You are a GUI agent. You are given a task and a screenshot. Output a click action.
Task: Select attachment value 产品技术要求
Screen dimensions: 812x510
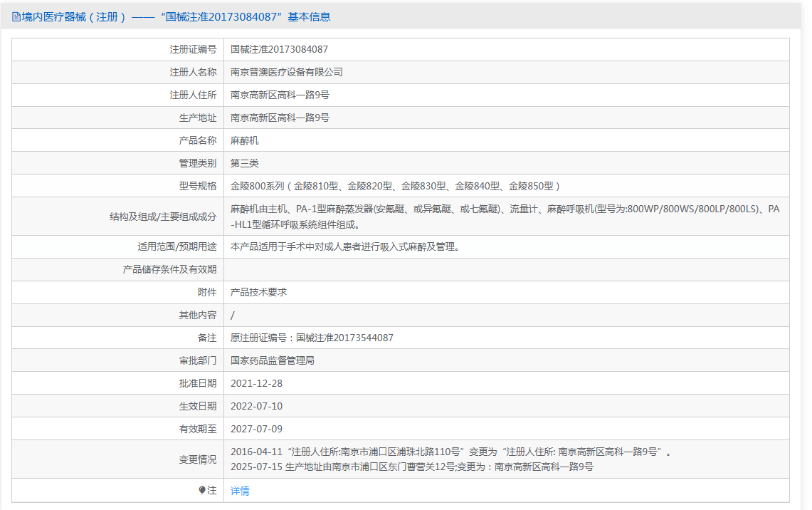pyautogui.click(x=258, y=292)
